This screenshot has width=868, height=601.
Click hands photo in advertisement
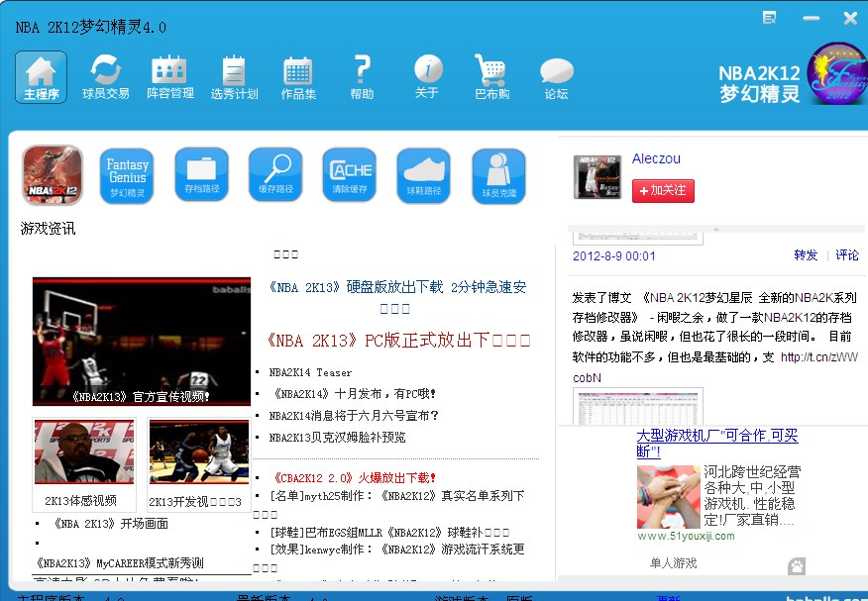(669, 496)
